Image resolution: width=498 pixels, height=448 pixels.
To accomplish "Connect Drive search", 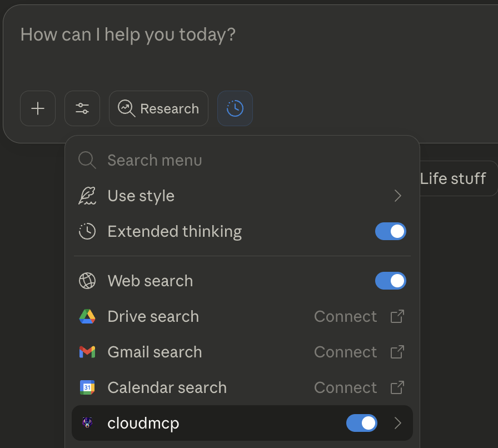I will 345,316.
